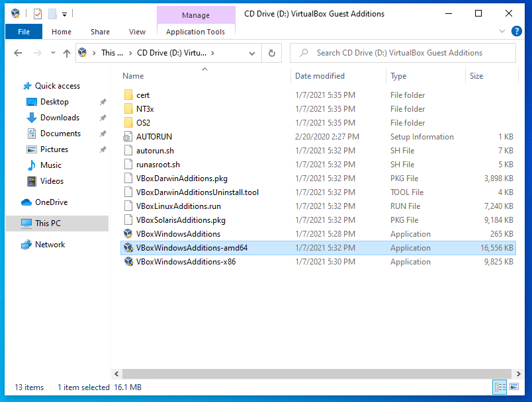Select the VBoxWindowsAdditions application icon
Viewport: 532px width, 402px height.
128,234
